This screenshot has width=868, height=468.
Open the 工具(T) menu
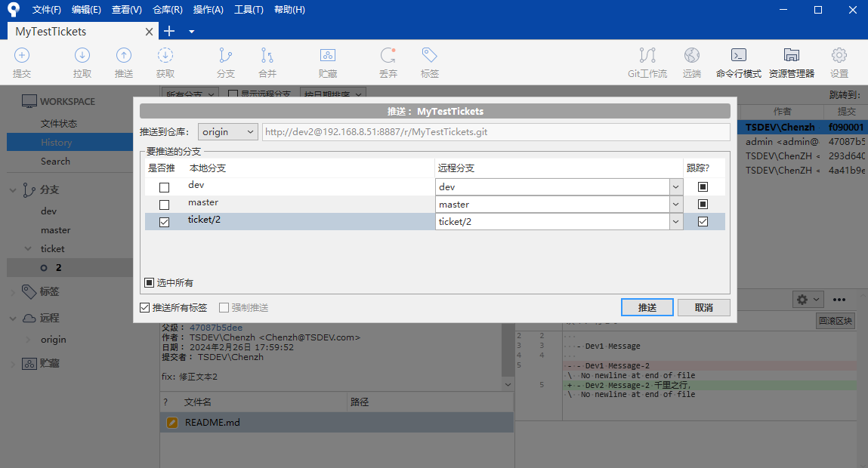point(249,9)
